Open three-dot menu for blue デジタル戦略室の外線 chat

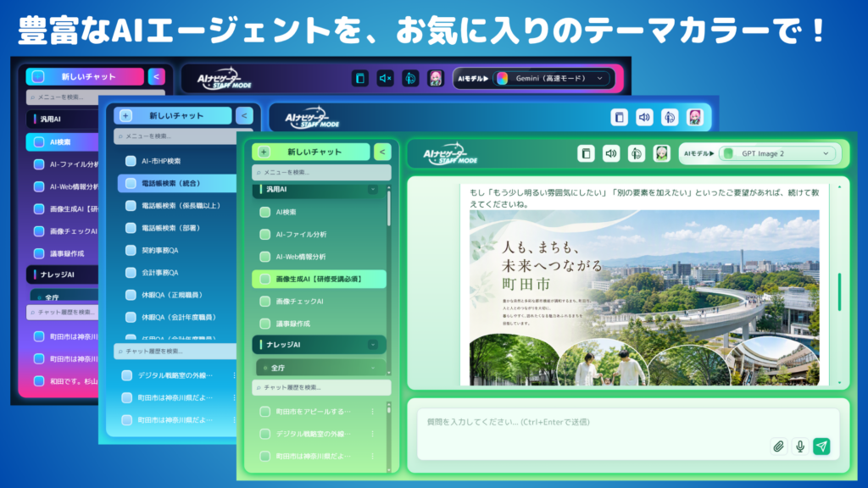point(234,375)
